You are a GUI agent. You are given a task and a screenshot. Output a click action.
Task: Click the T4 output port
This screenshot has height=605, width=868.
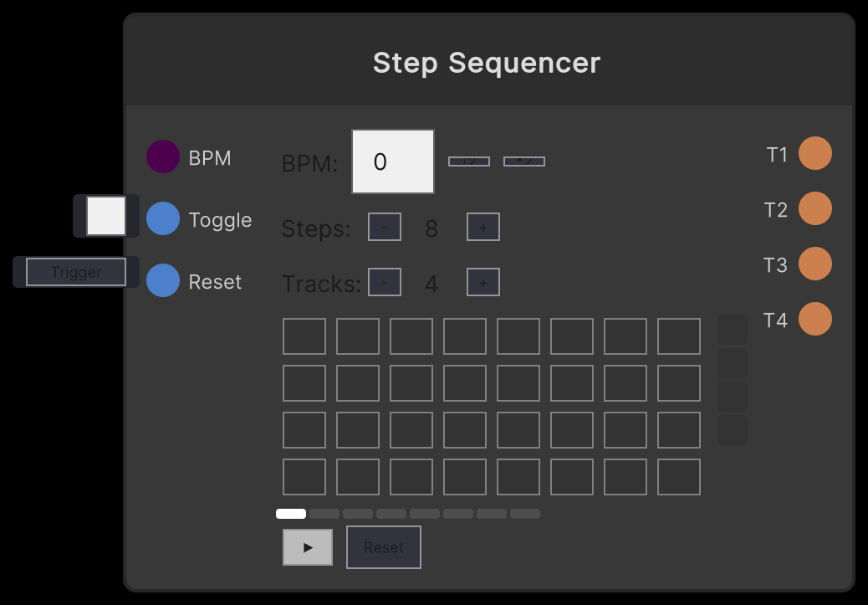(x=814, y=319)
